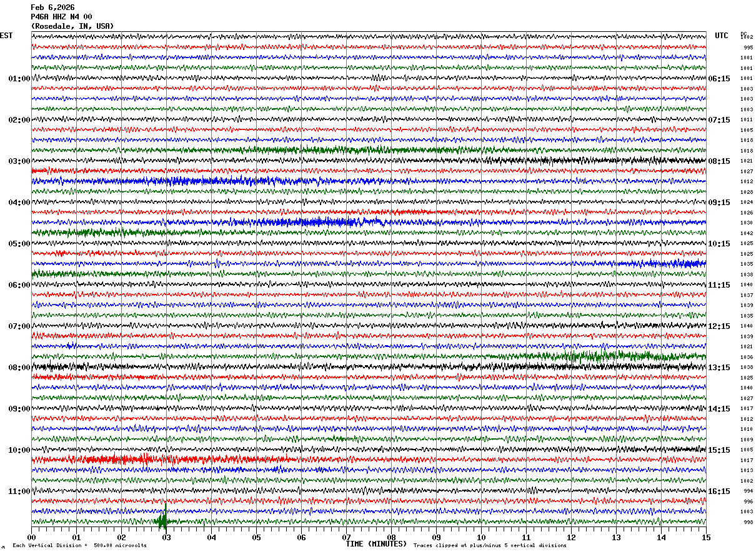Click the date label 'Feb 6,2026'
The width and height of the screenshot is (756, 554).
coord(52,8)
